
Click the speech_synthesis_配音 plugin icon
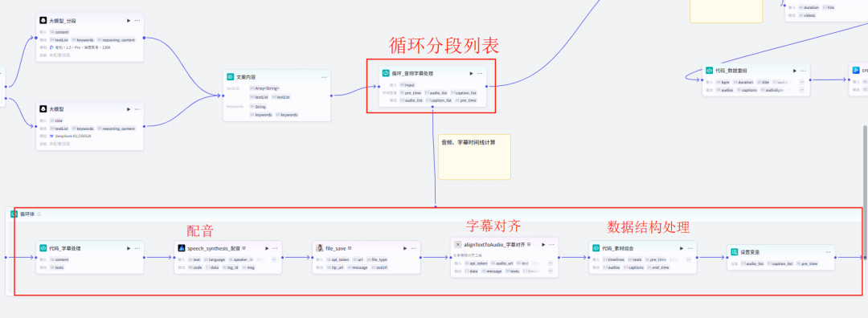pos(181,248)
